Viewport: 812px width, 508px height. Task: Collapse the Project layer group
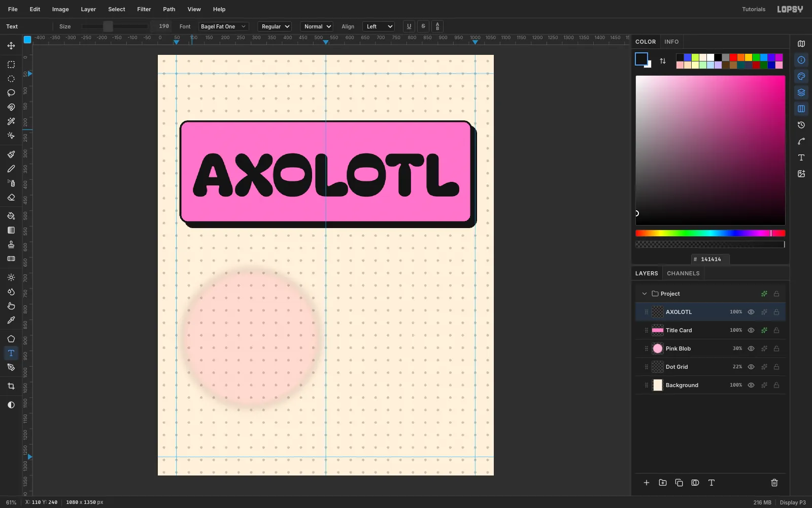tap(645, 294)
